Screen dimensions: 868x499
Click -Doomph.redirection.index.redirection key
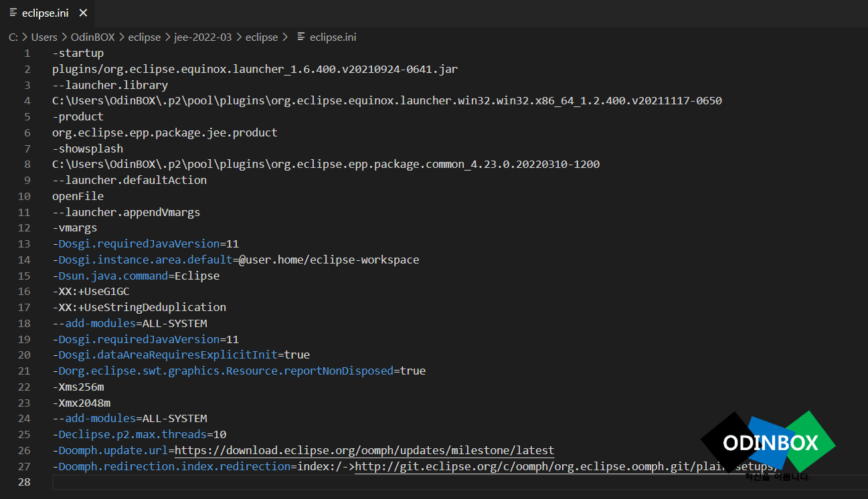pos(171,466)
